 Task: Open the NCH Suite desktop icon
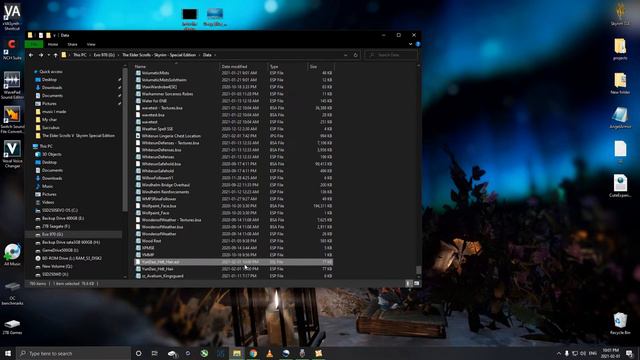pyautogui.click(x=12, y=50)
